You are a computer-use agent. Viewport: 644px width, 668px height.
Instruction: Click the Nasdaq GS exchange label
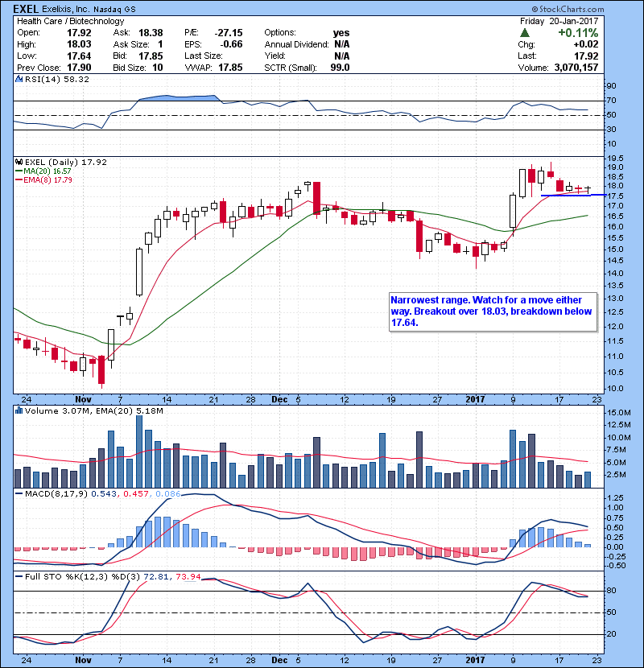coord(114,10)
